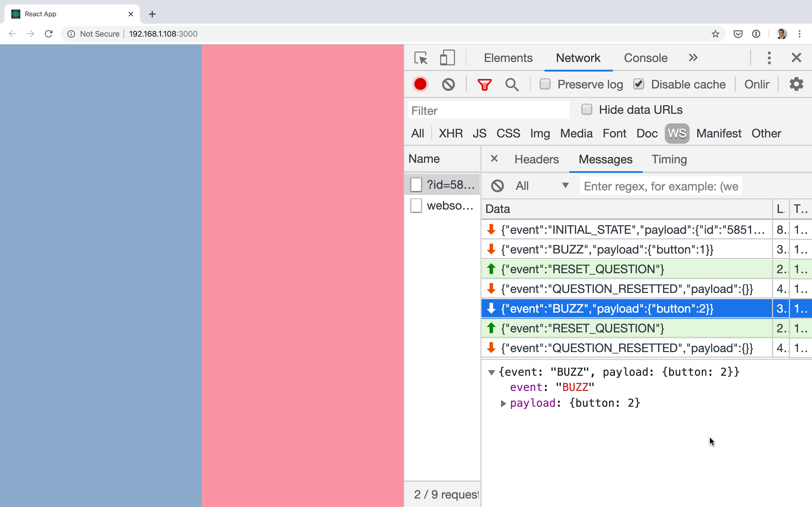The image size is (812, 507).
Task: Open the Headers tab
Action: 536,159
